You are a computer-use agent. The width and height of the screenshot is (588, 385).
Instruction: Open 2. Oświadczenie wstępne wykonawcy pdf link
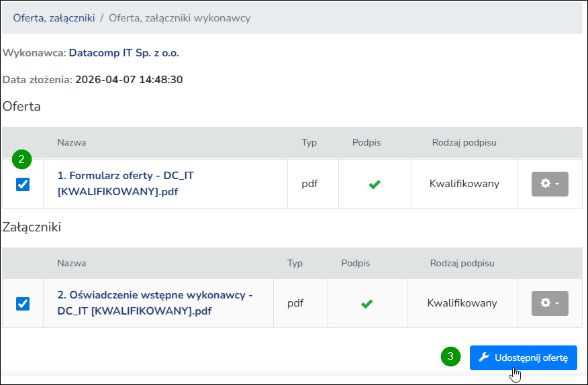(155, 303)
